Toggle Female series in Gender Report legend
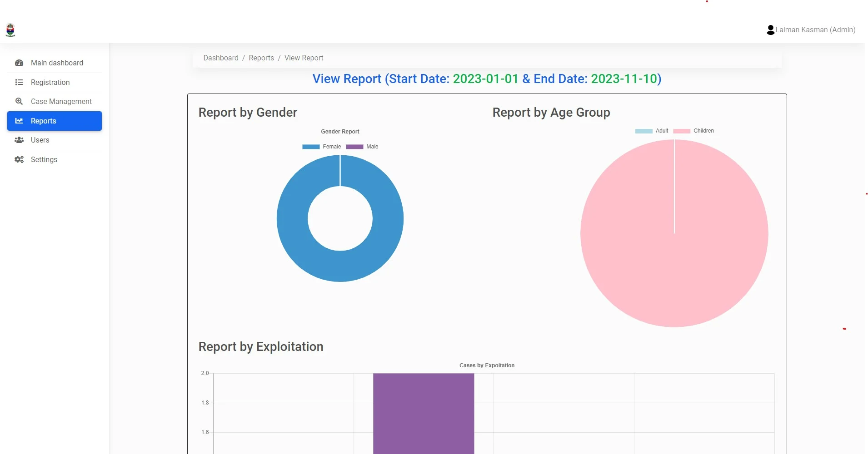Viewport: 868px width, 454px height. tap(321, 147)
